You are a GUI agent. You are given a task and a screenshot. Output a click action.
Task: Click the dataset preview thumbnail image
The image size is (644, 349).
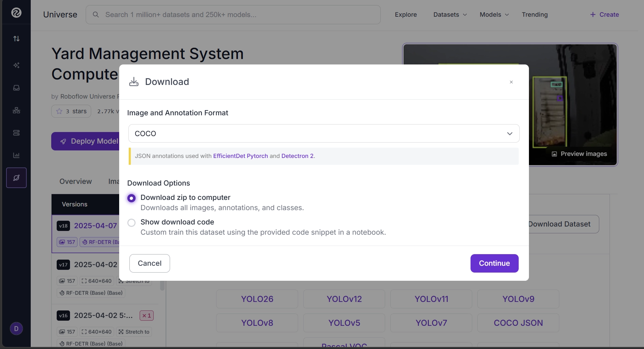click(573, 104)
